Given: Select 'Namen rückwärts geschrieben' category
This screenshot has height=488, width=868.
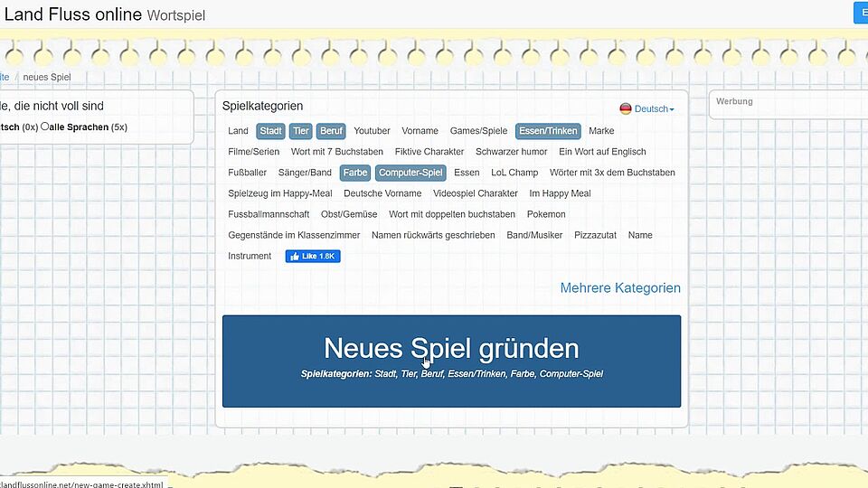Looking at the screenshot, I should point(433,235).
